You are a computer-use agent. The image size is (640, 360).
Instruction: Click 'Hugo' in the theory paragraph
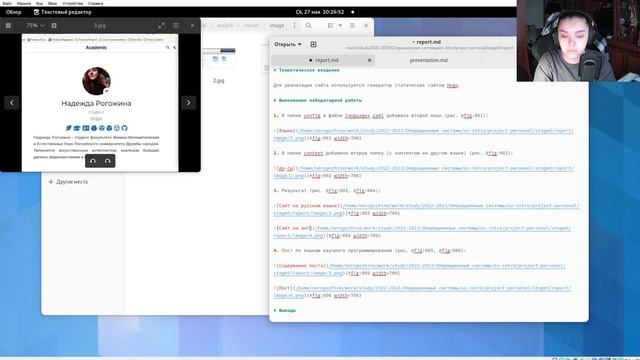[x=452, y=85]
